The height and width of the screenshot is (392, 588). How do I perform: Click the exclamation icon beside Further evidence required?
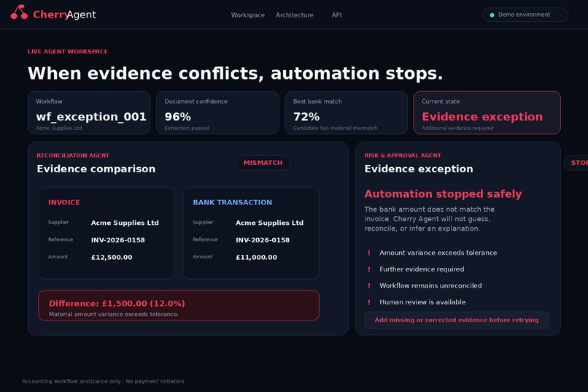tap(369, 269)
